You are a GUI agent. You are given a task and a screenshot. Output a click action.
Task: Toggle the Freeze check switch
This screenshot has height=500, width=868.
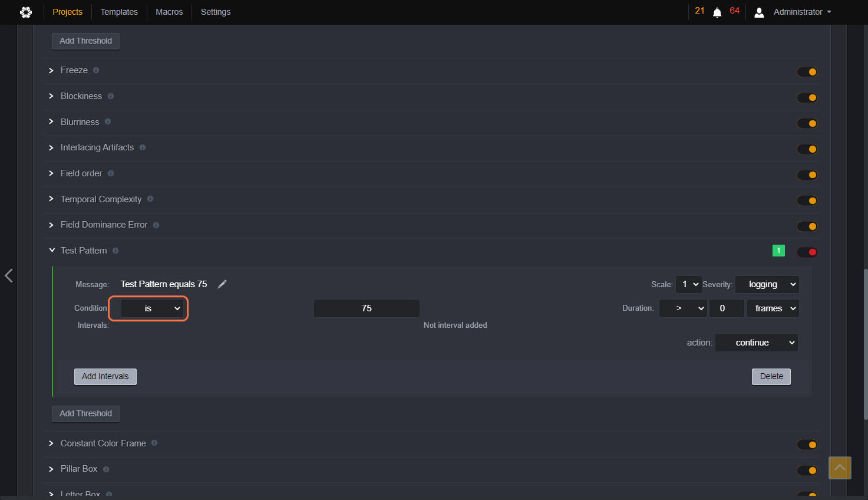pyautogui.click(x=807, y=72)
